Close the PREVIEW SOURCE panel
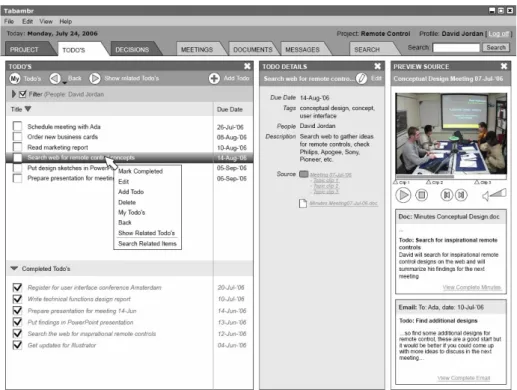The height and width of the screenshot is (390, 517). [504, 66]
